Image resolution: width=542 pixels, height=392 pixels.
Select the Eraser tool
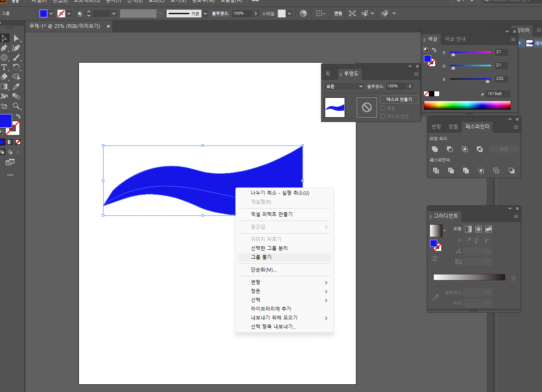(x=4, y=77)
